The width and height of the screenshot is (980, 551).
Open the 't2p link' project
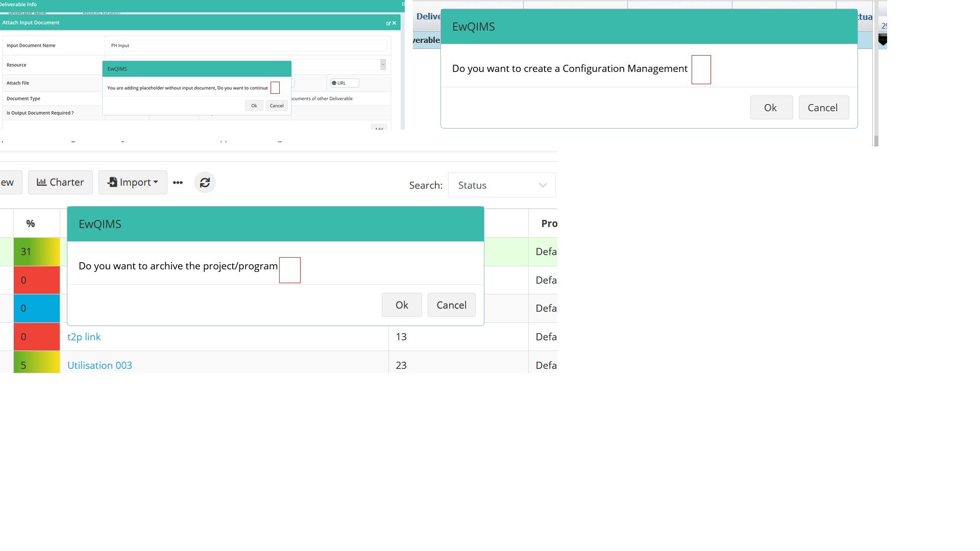pyautogui.click(x=84, y=337)
